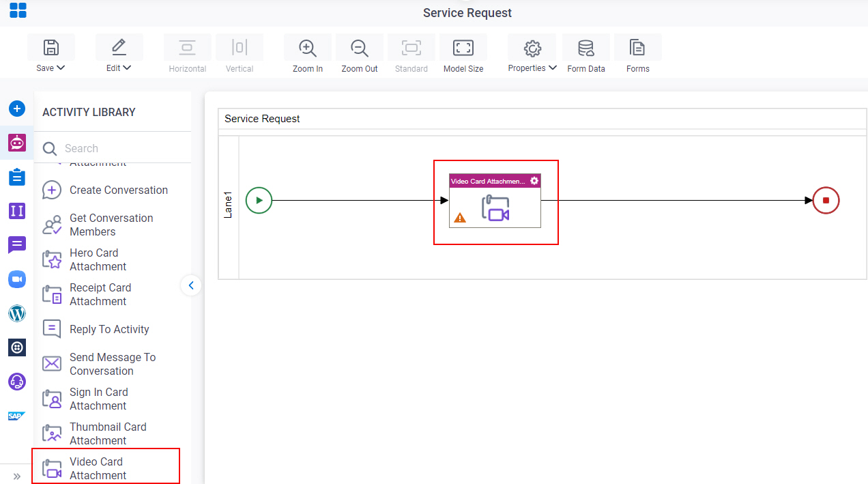868x484 pixels.
Task: Open the Zoom video sidebar icon
Action: (x=17, y=279)
